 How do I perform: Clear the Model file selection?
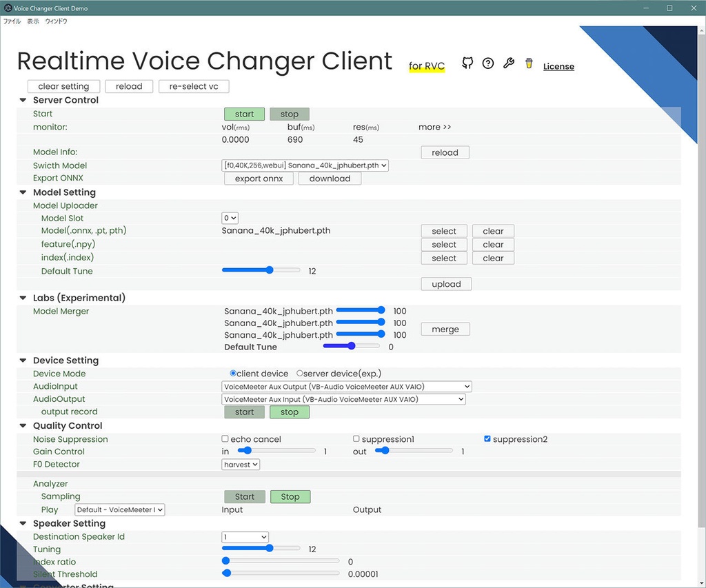coord(493,231)
